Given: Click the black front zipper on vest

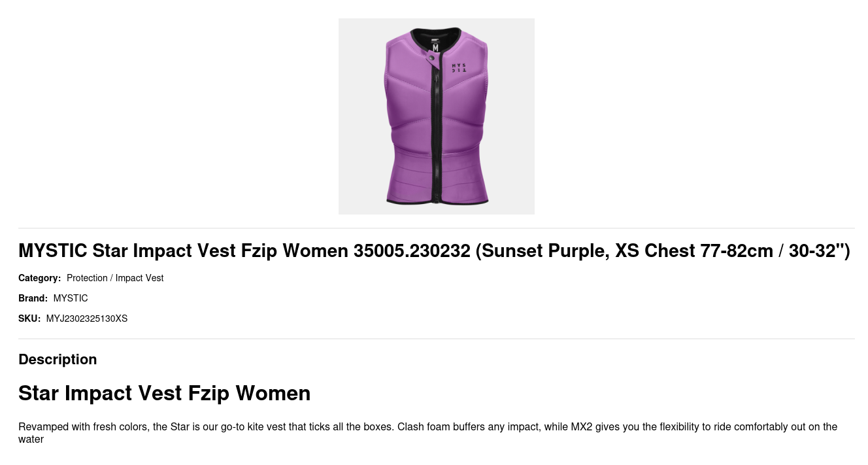Looking at the screenshot, I should click(436, 131).
